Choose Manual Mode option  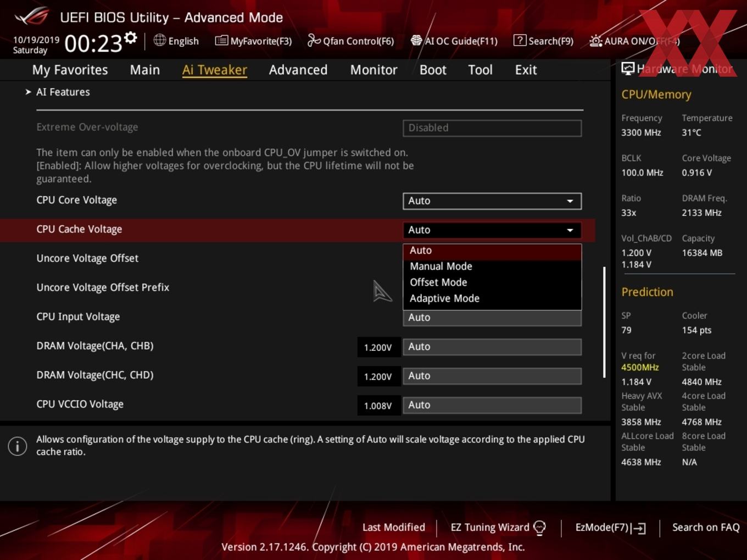tap(492, 266)
